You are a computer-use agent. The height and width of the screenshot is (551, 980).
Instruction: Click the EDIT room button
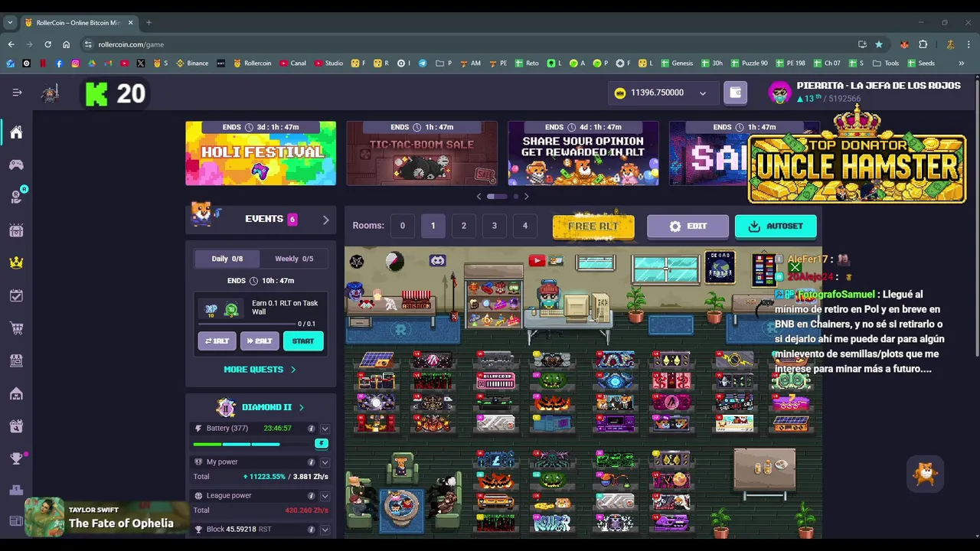(688, 227)
